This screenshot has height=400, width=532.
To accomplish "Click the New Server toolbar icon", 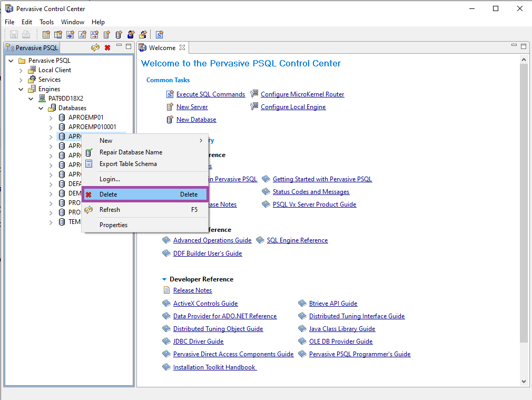I will [x=107, y=34].
